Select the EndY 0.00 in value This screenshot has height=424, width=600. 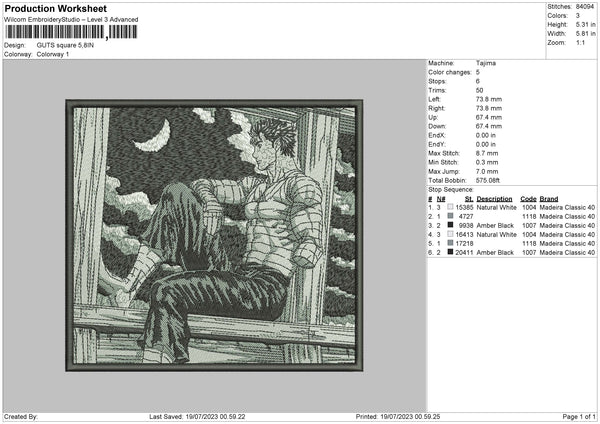point(486,145)
